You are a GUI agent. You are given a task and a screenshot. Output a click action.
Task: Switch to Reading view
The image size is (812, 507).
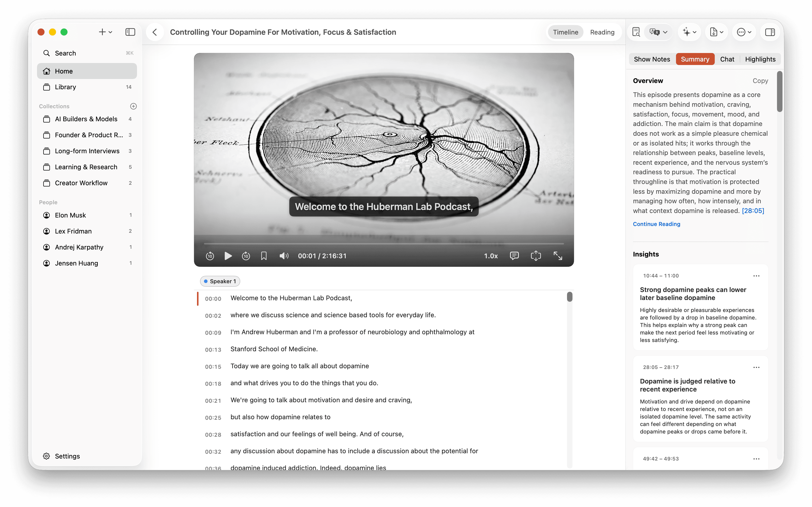[602, 32]
